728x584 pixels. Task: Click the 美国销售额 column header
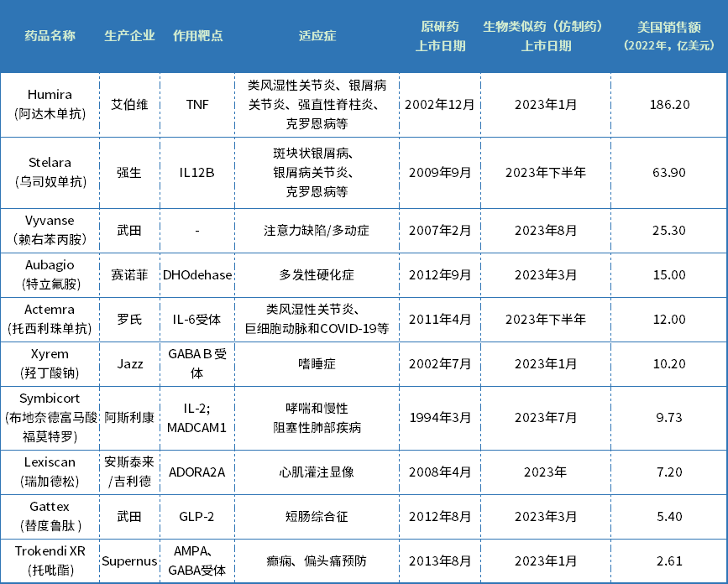pos(669,36)
